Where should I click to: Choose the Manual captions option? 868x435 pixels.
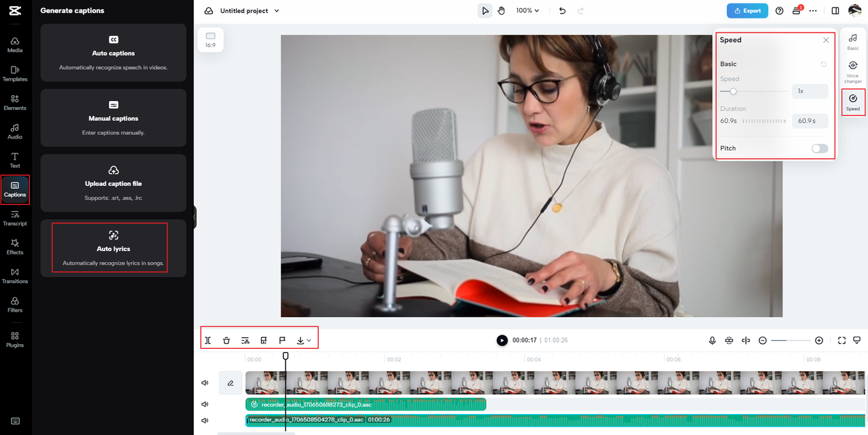[x=113, y=118]
